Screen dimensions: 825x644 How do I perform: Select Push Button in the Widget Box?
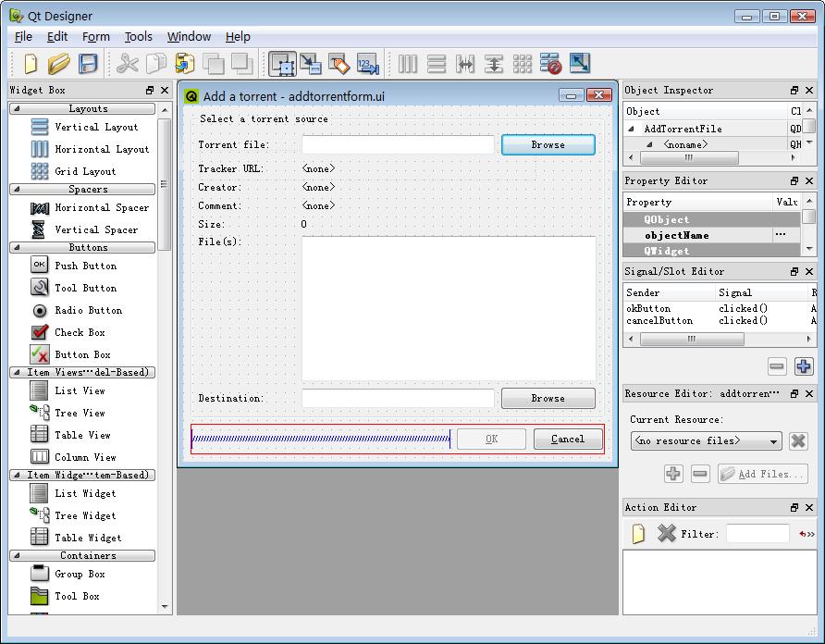[x=74, y=266]
